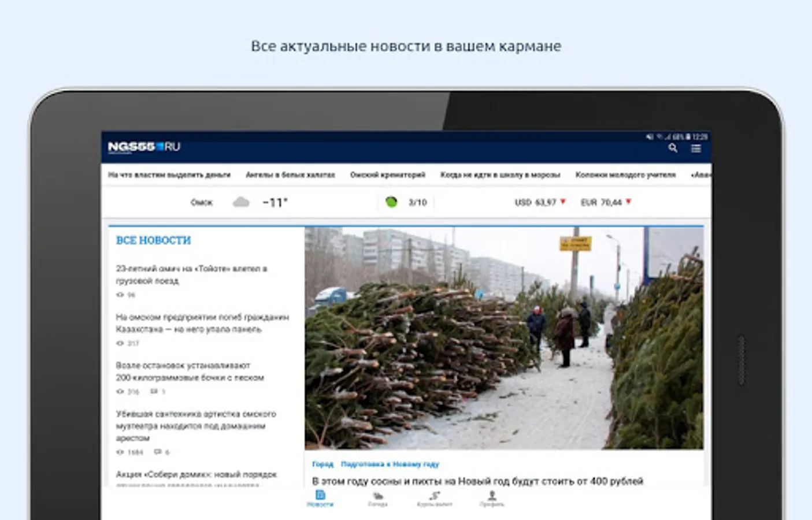Open topic 'Ангелы в белых халатах'

click(290, 174)
